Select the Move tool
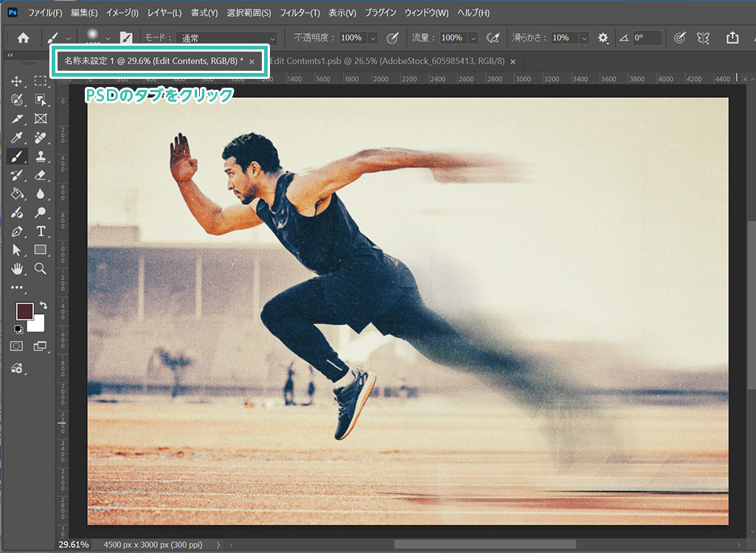This screenshot has width=756, height=553. click(17, 81)
